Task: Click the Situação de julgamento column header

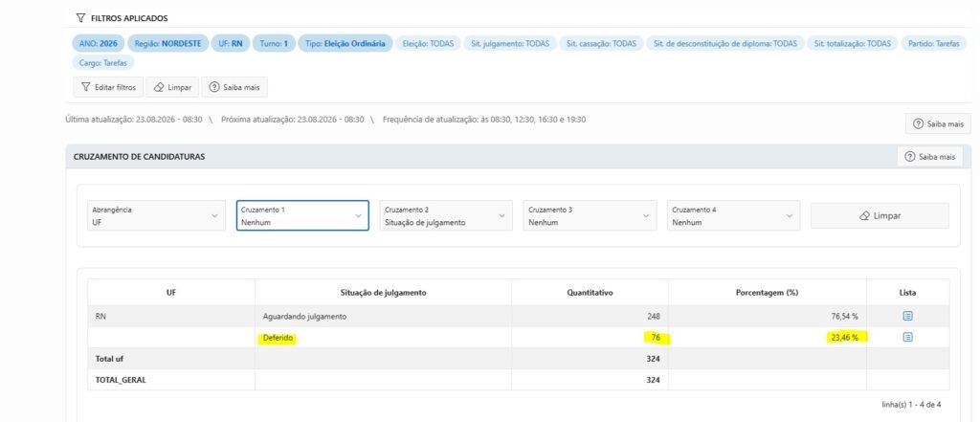Action: [384, 293]
